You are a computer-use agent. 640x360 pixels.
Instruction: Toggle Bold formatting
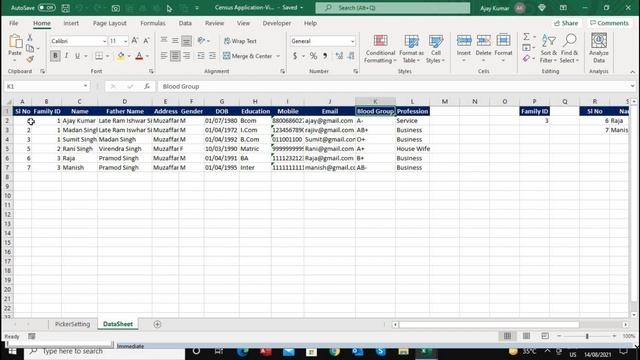[x=55, y=56]
